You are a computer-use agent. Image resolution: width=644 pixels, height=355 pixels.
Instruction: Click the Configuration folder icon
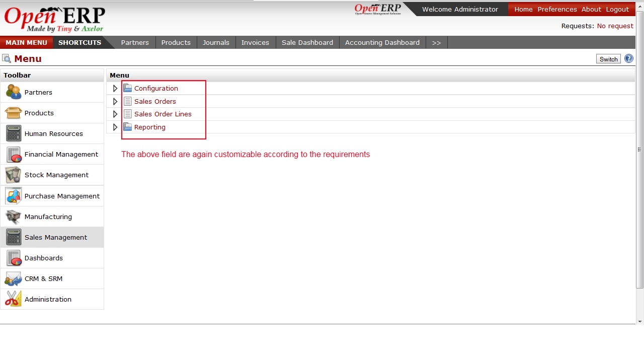[127, 88]
